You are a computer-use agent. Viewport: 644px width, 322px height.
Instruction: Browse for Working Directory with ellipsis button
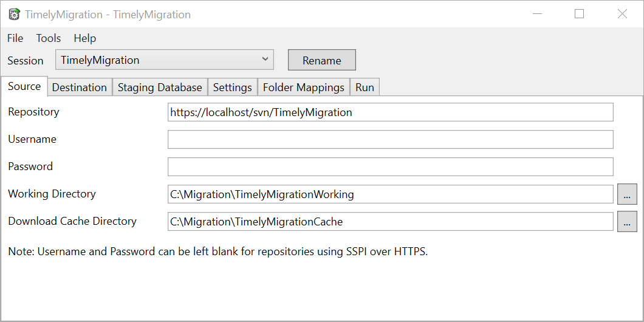(627, 194)
